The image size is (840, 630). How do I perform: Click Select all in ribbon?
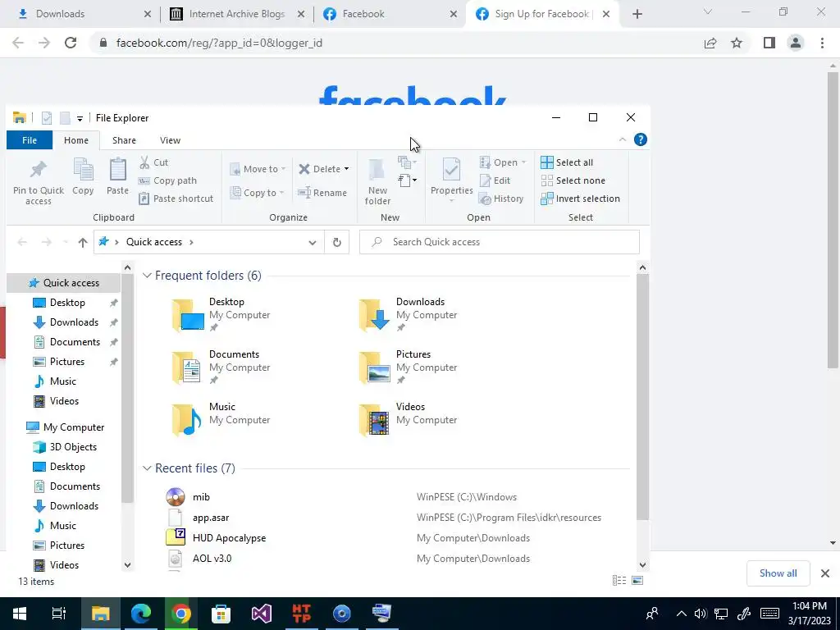[x=567, y=162]
